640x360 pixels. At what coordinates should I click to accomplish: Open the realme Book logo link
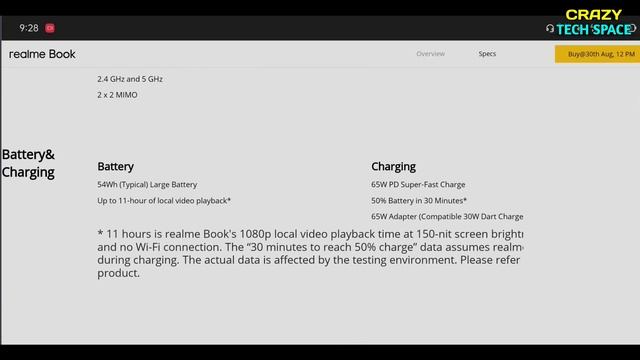point(42,54)
